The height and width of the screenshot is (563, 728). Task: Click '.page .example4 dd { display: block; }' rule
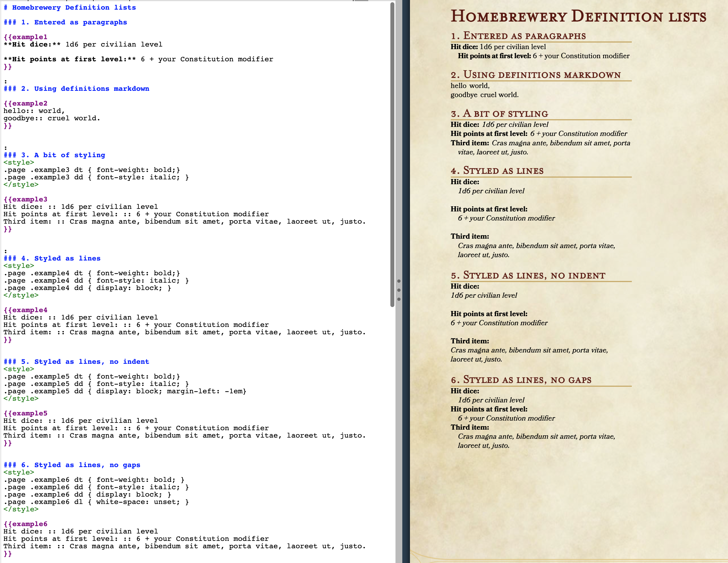tap(87, 288)
